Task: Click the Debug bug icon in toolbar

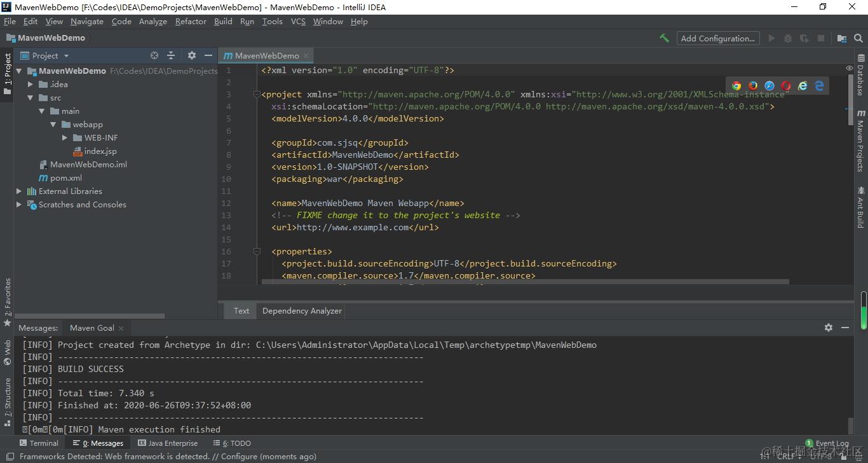Action: 788,38
